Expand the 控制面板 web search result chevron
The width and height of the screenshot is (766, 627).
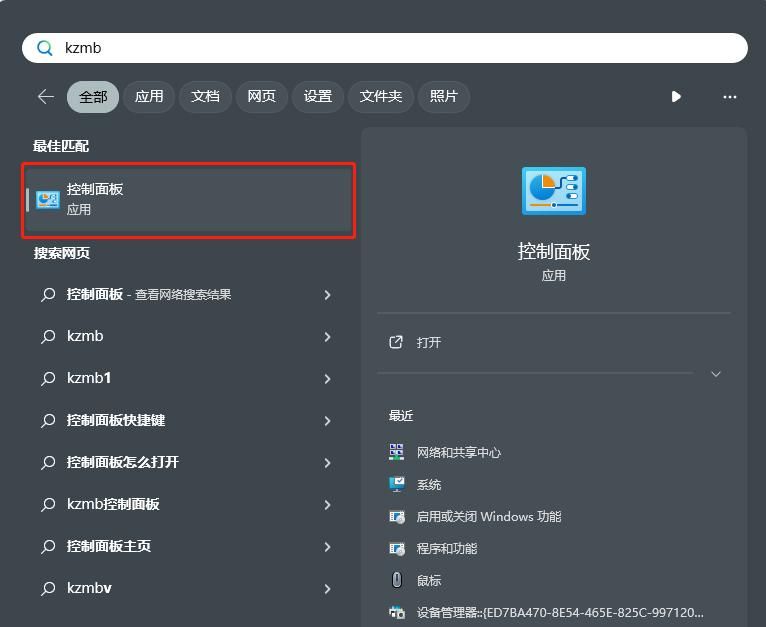(x=327, y=295)
